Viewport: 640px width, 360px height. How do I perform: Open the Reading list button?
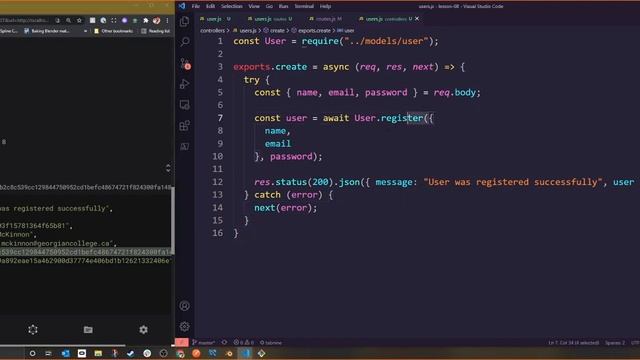[156, 31]
